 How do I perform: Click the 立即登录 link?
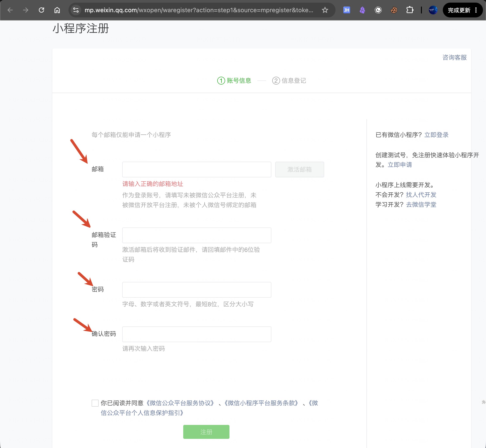(x=436, y=135)
